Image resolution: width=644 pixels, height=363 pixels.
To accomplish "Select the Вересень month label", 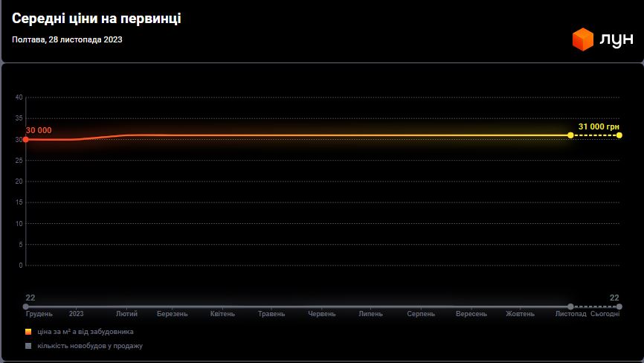I will pos(471,314).
